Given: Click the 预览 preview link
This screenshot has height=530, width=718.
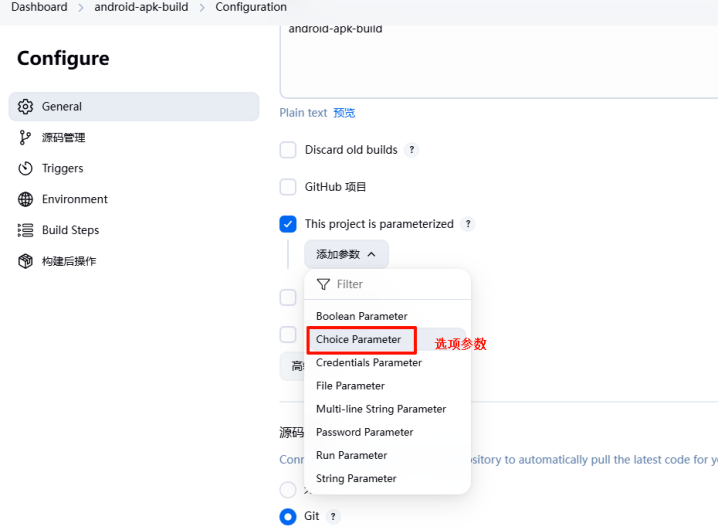Looking at the screenshot, I should (344, 113).
